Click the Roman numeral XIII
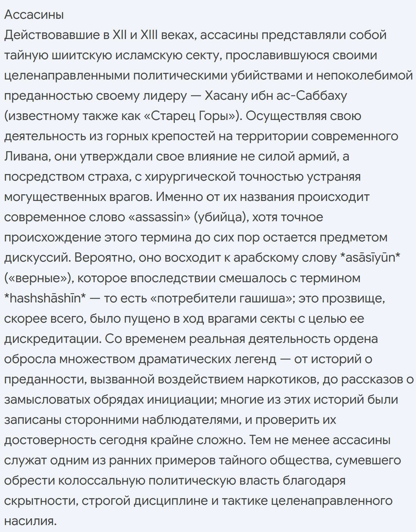This screenshot has width=416, height=532. 149,35
